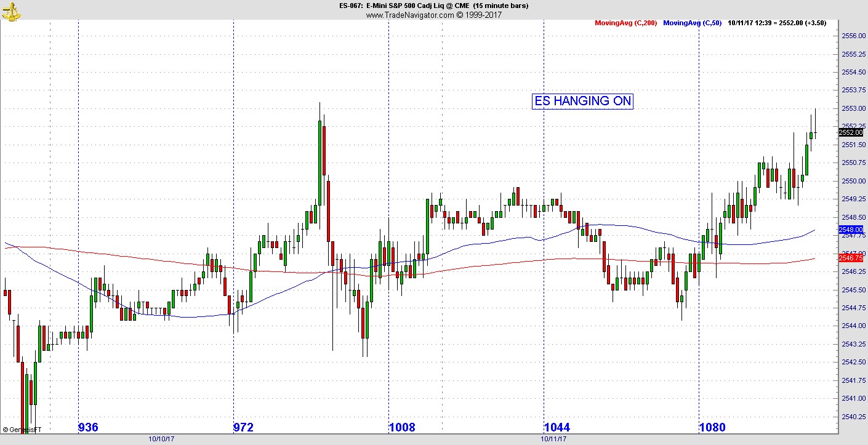This screenshot has width=868, height=445.
Task: Click the 2550.00 label on price axis
Action: click(853, 181)
